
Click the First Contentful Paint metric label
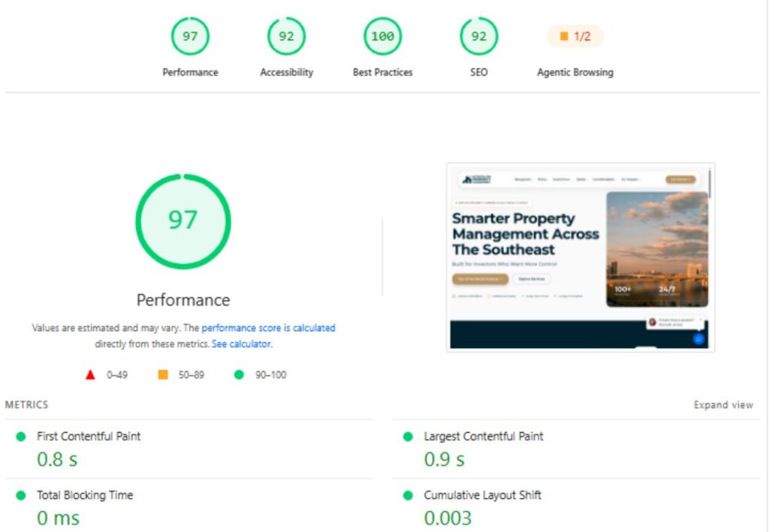click(x=89, y=436)
